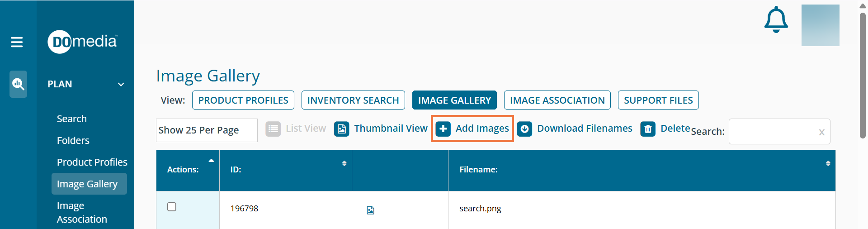Viewport: 868px width, 229px height.
Task: Switch to Image Association view tab
Action: (x=557, y=100)
